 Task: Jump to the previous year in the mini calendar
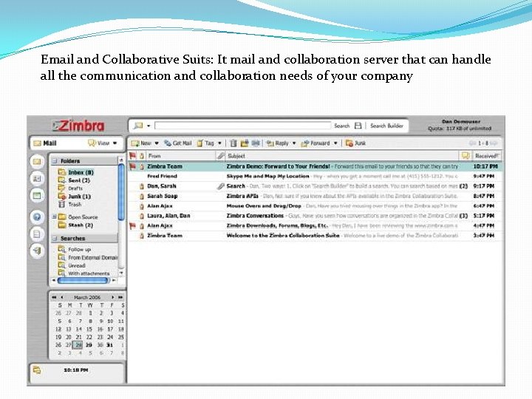point(54,297)
